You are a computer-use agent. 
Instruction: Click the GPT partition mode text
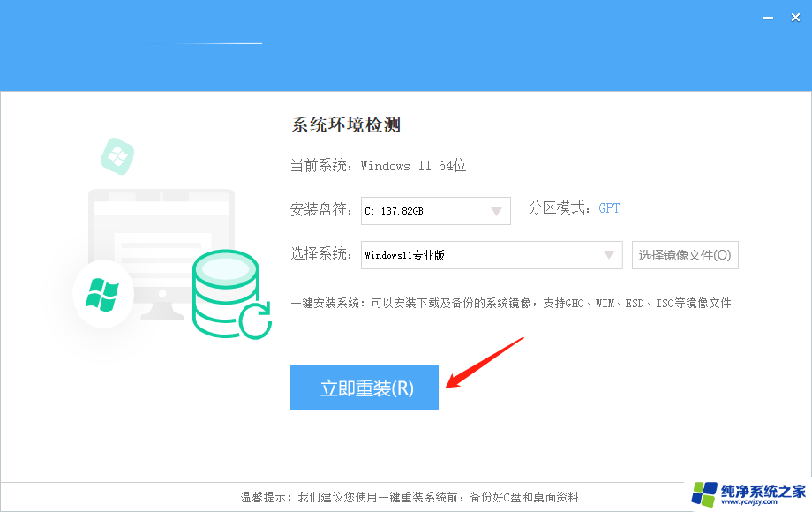coord(609,208)
